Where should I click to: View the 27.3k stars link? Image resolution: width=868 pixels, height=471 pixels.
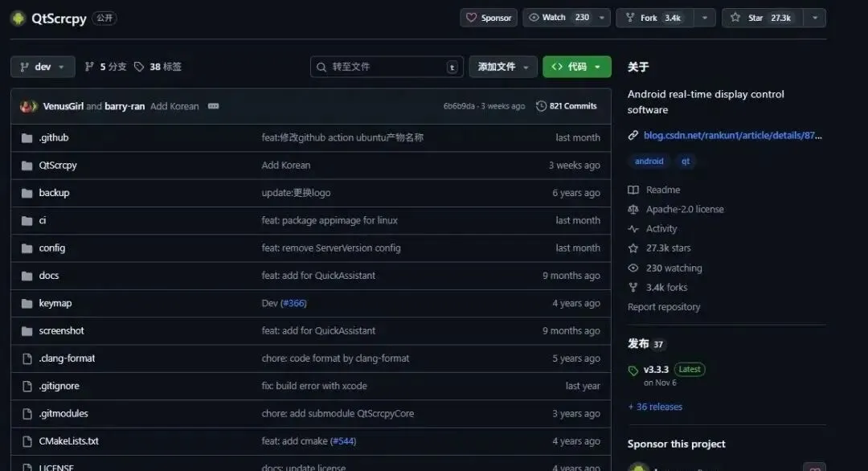pos(668,248)
